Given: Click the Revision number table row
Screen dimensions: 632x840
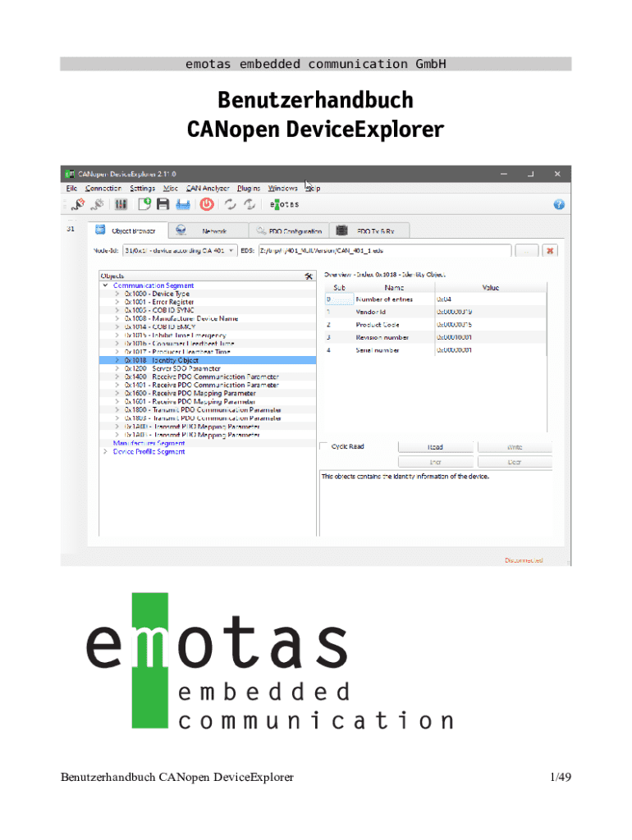Looking at the screenshot, I should pos(435,337).
